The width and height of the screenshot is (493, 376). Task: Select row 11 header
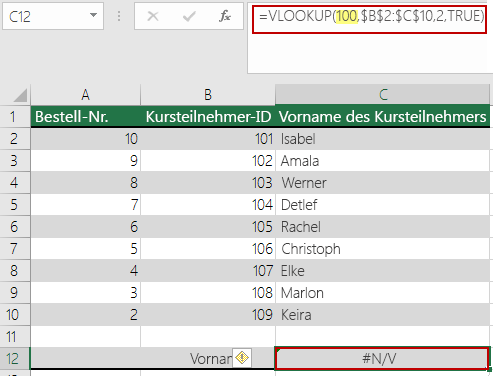click(15, 337)
